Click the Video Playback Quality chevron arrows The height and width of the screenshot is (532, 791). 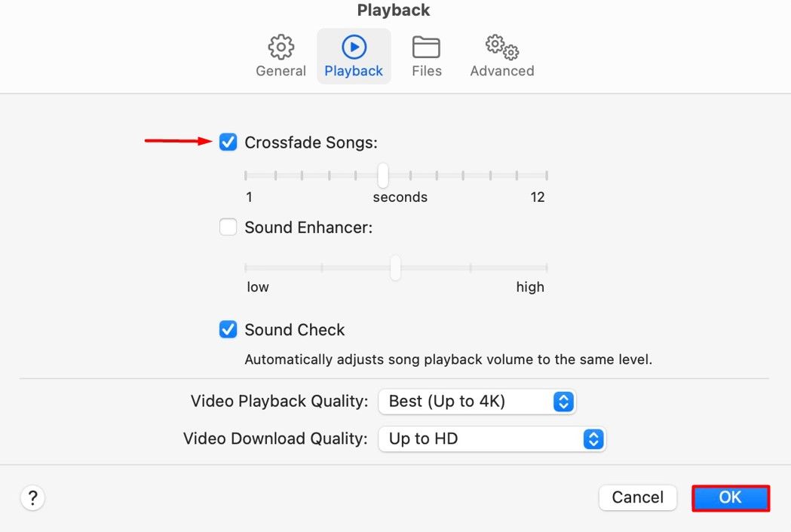tap(563, 402)
